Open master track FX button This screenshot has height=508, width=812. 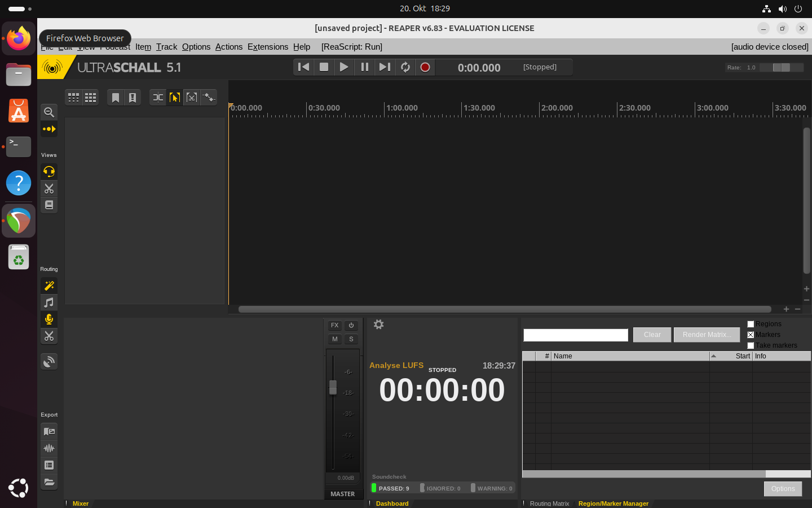[x=335, y=326]
